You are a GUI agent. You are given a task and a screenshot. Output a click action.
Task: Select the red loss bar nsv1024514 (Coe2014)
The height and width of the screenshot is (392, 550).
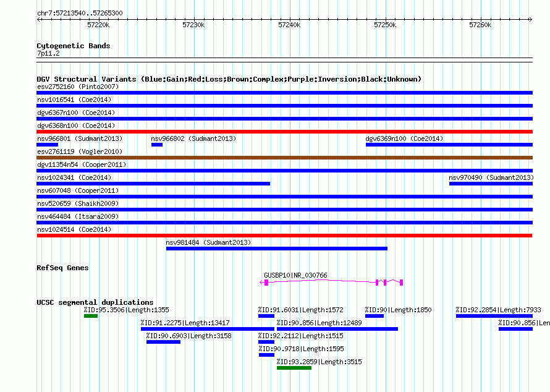(284, 236)
